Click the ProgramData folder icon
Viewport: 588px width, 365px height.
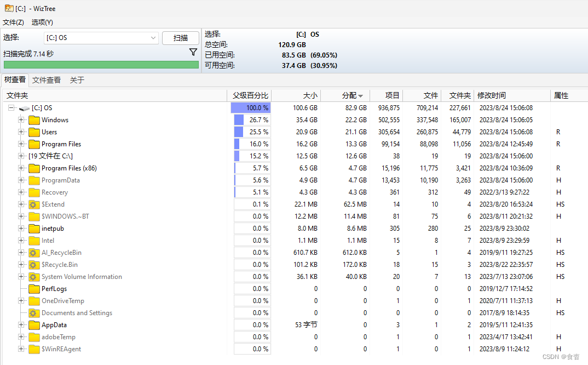click(x=34, y=180)
